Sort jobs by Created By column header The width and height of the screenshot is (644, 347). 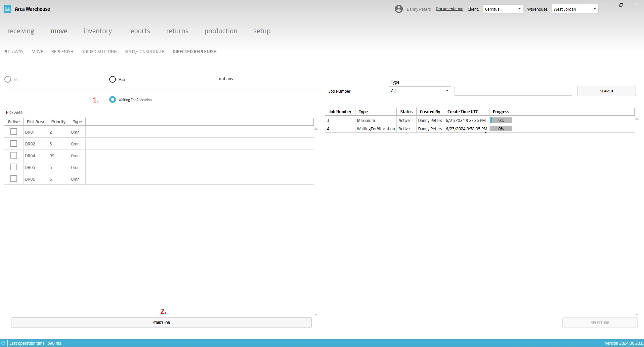pos(430,112)
